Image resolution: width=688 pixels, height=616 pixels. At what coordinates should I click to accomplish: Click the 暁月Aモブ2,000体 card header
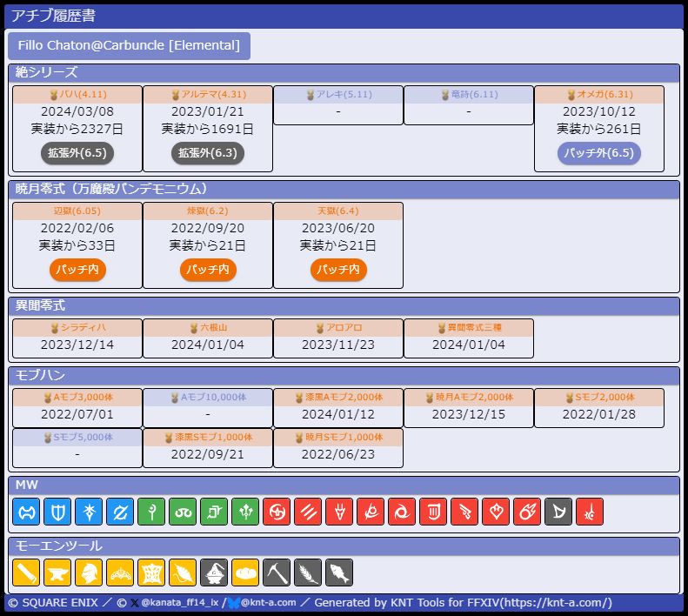tap(469, 398)
